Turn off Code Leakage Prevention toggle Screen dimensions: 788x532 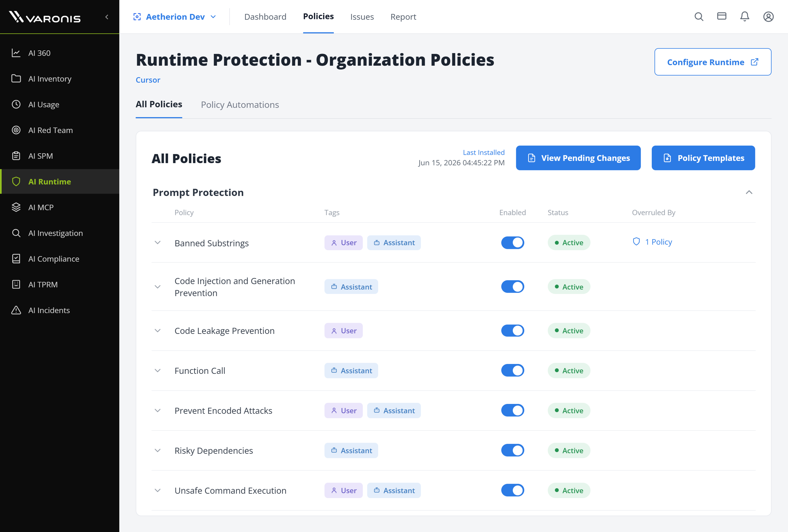[512, 330]
